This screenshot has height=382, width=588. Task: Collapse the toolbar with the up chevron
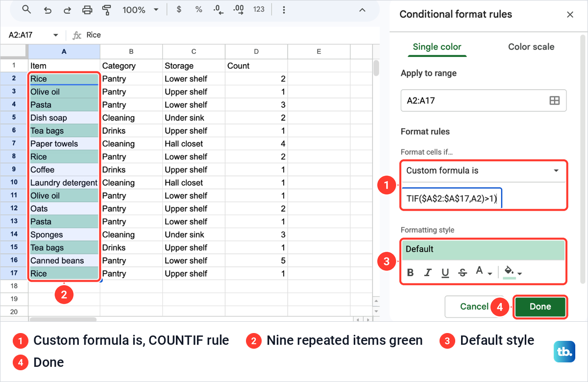pyautogui.click(x=362, y=10)
